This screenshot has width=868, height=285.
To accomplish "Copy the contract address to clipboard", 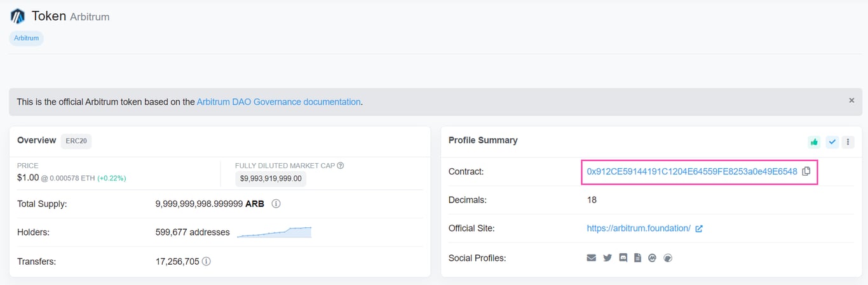I will (806, 171).
